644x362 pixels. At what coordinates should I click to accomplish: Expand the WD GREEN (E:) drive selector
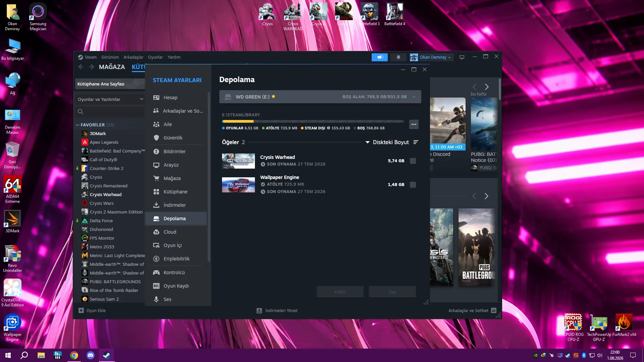320,97
